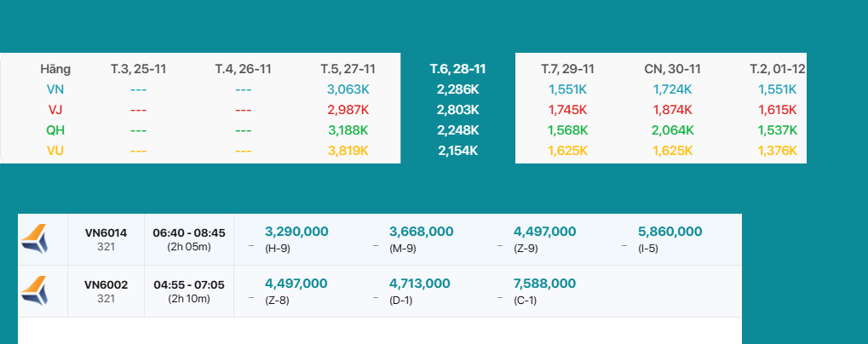
Task: Choose the 7,588,000 (C-1) fare
Action: click(x=544, y=290)
